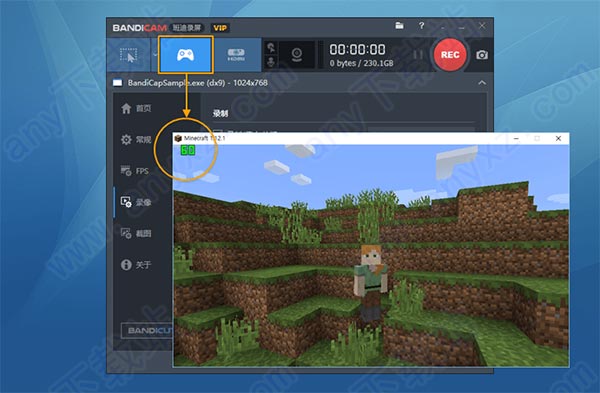Toggle the mouse cursor effect icon
Image resolution: width=600 pixels, height=393 pixels.
pos(271,47)
